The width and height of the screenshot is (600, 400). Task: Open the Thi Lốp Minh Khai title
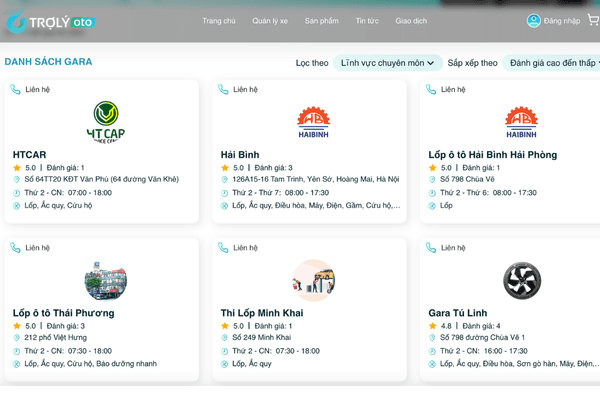pos(262,313)
